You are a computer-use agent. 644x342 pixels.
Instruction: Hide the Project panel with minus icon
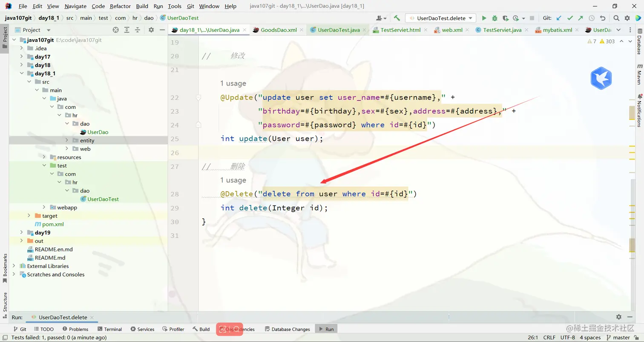point(162,30)
